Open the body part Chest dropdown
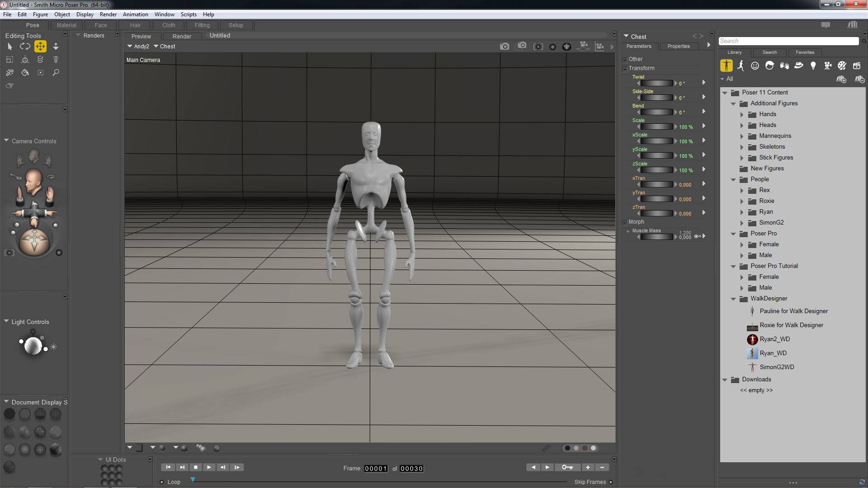The image size is (868, 488). tap(165, 46)
